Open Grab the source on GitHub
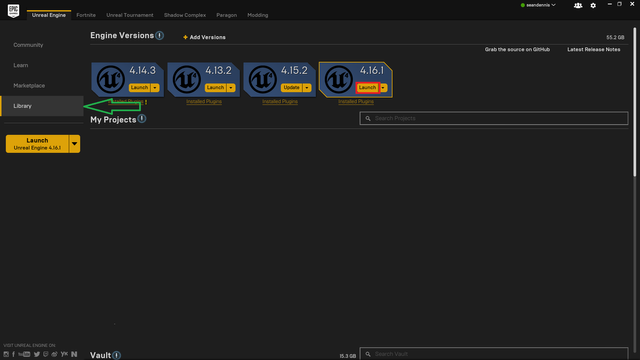The width and height of the screenshot is (640, 360). point(517,49)
